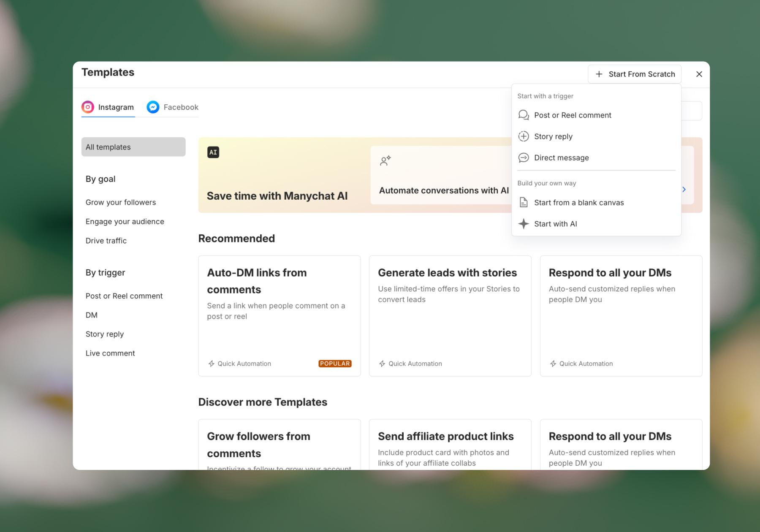Select Start with AI option

[596, 224]
